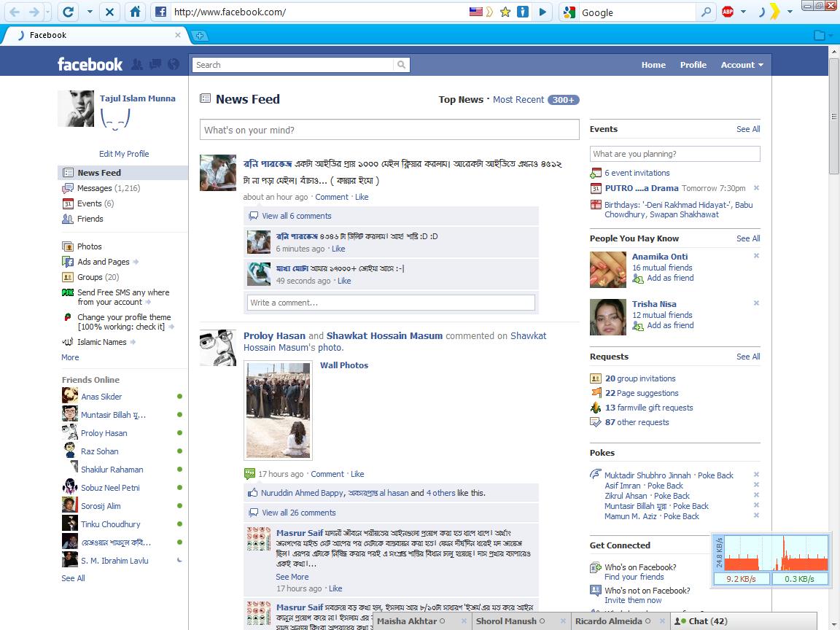Expand See More on Masrur Saif comment
This screenshot has width=840, height=630.
click(292, 577)
